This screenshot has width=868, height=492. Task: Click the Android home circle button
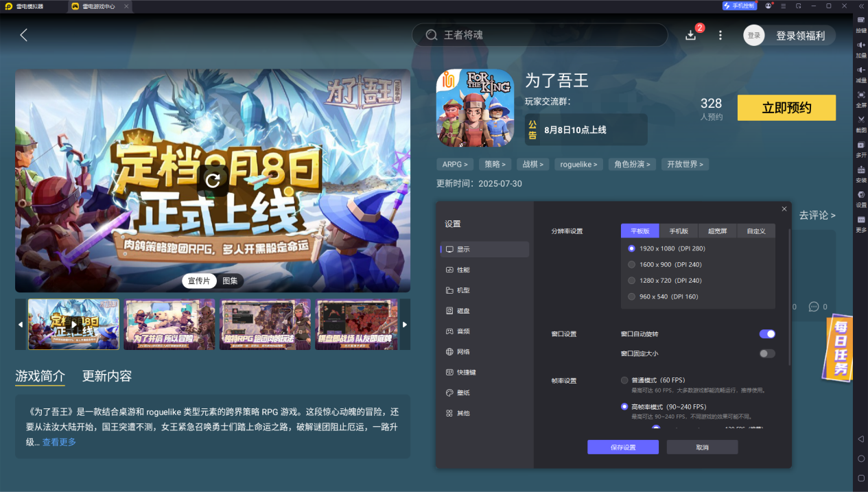pos(860,458)
